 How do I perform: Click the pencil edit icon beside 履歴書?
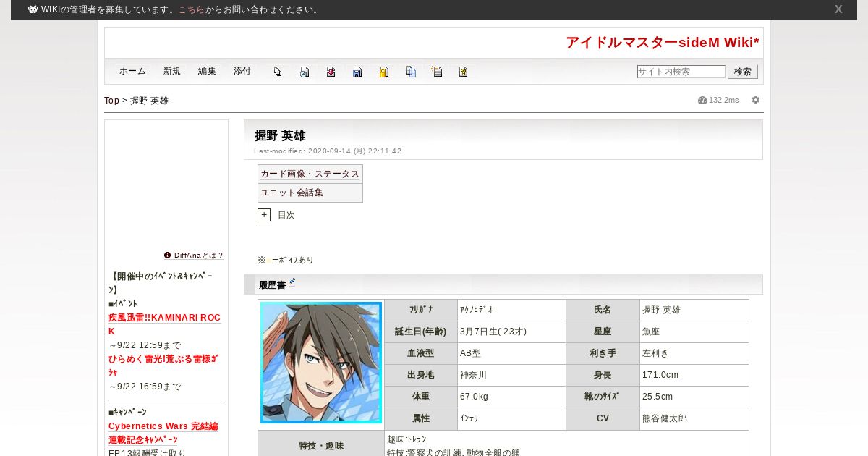pyautogui.click(x=292, y=282)
